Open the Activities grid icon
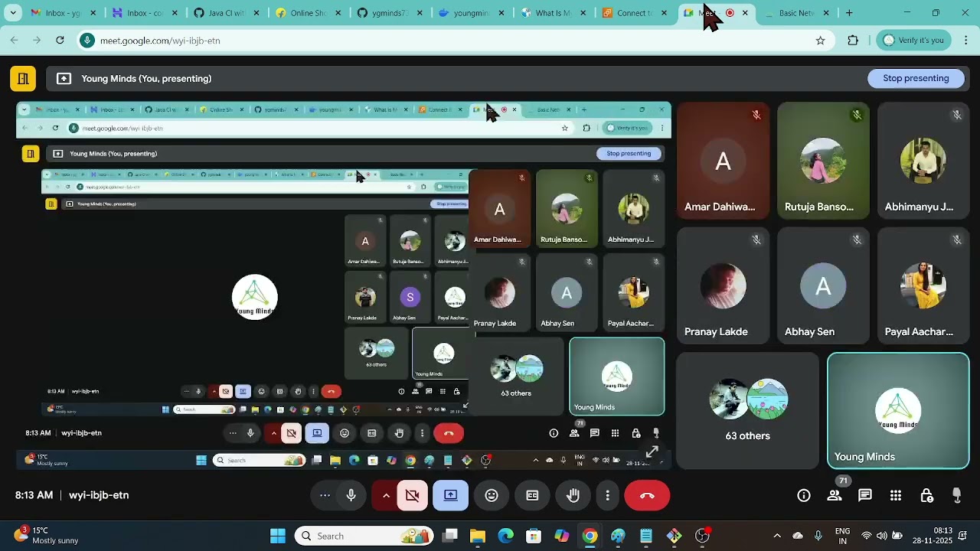 (896, 495)
